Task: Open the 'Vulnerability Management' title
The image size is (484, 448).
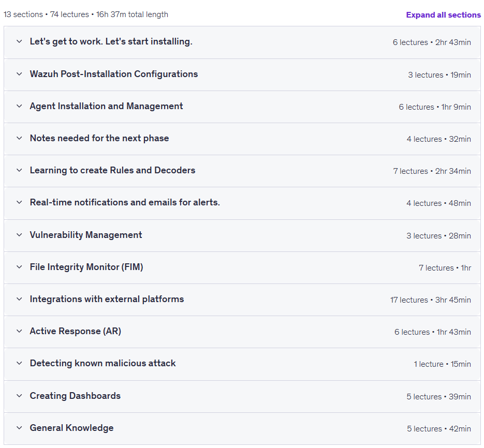Action: coord(86,235)
